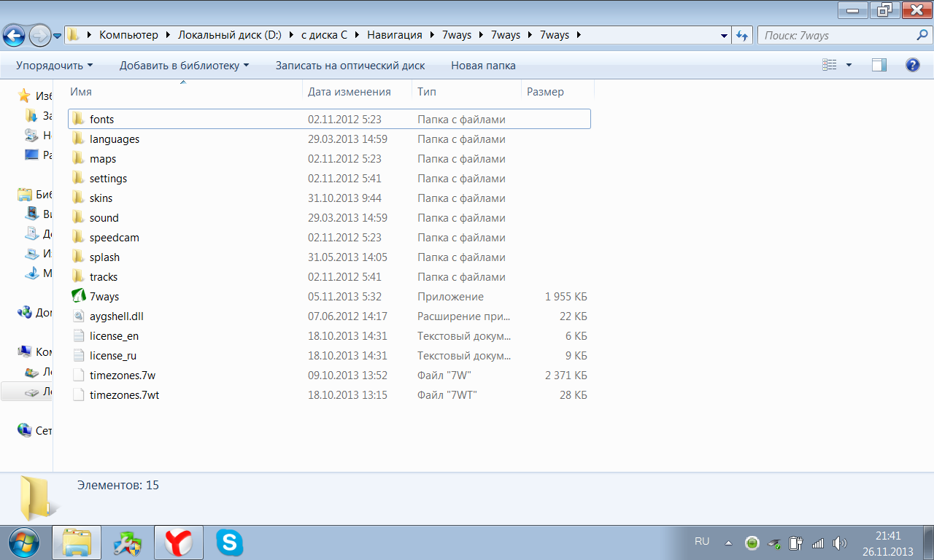Viewport: 934px width, 560px height.
Task: Toggle the RU input language indicator
Action: [701, 542]
